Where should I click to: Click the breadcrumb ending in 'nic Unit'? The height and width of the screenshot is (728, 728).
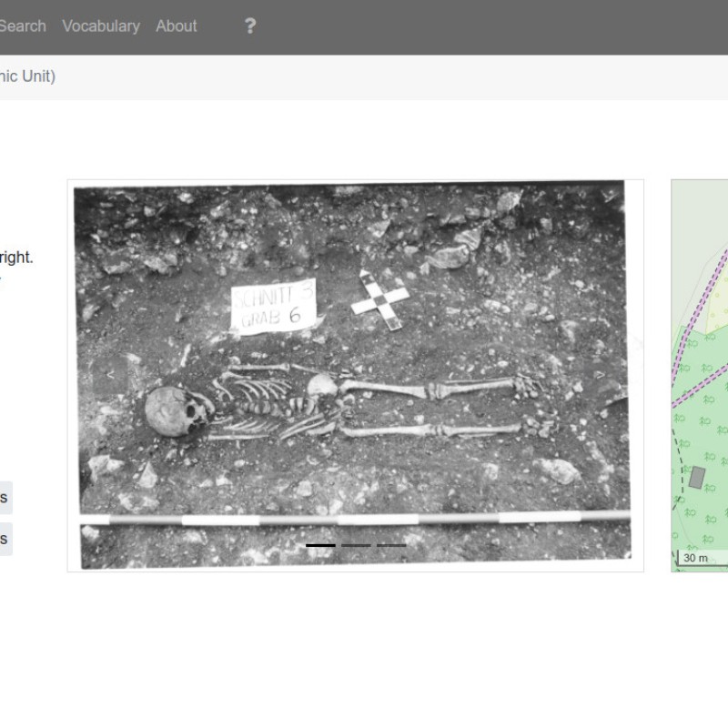(27, 76)
